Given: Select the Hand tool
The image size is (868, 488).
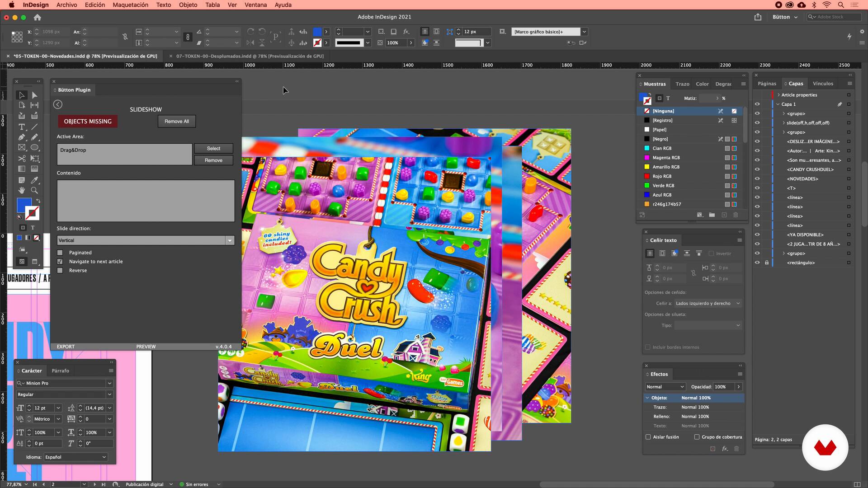Looking at the screenshot, I should [21, 190].
